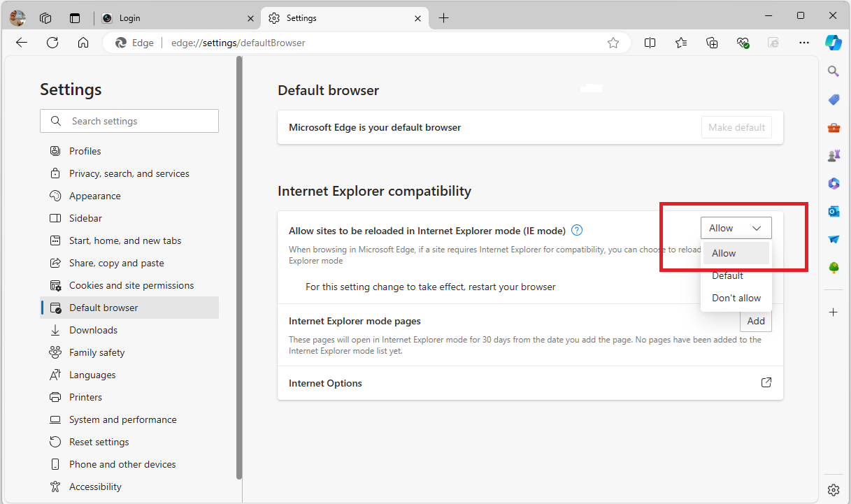Select Default in the dropdown list
This screenshot has height=504, width=851.
tap(736, 275)
